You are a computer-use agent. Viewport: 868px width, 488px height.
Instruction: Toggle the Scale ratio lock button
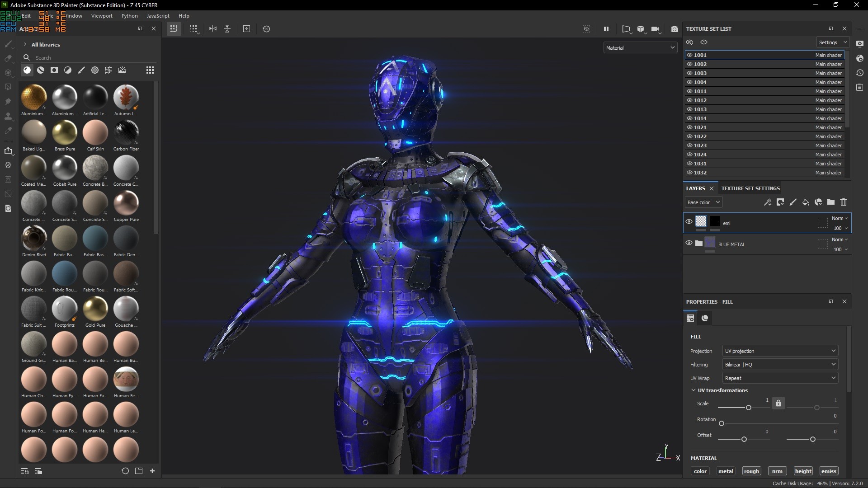click(778, 403)
